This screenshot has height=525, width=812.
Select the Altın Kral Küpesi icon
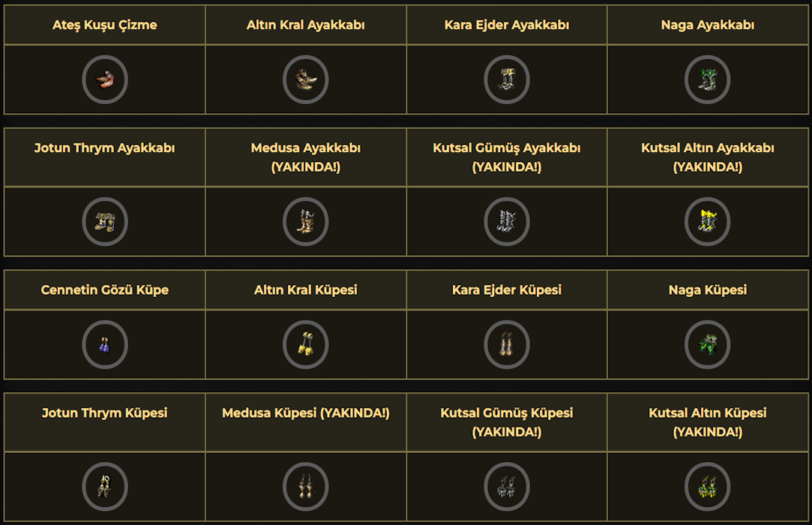pos(306,344)
